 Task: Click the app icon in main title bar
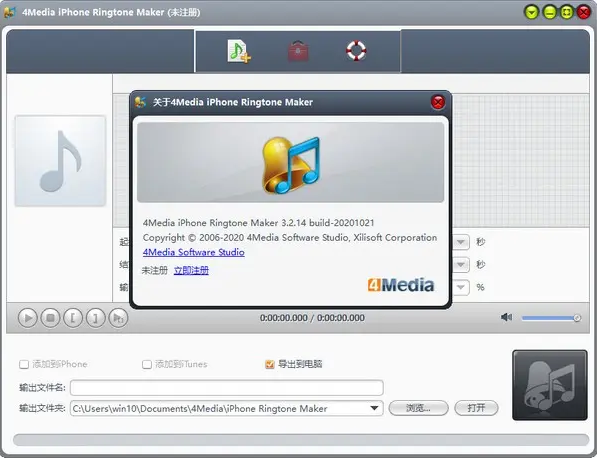pos(10,12)
